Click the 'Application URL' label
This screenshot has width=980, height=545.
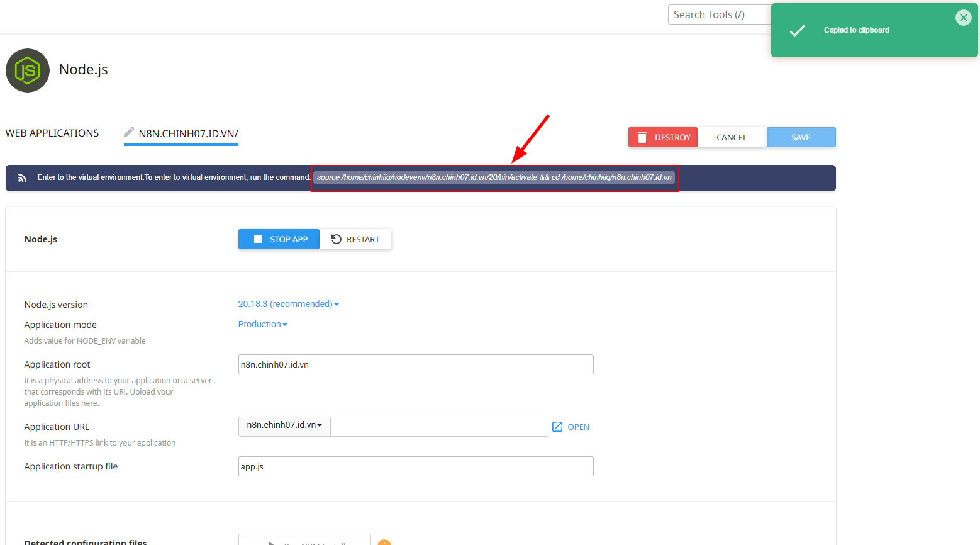tap(57, 427)
